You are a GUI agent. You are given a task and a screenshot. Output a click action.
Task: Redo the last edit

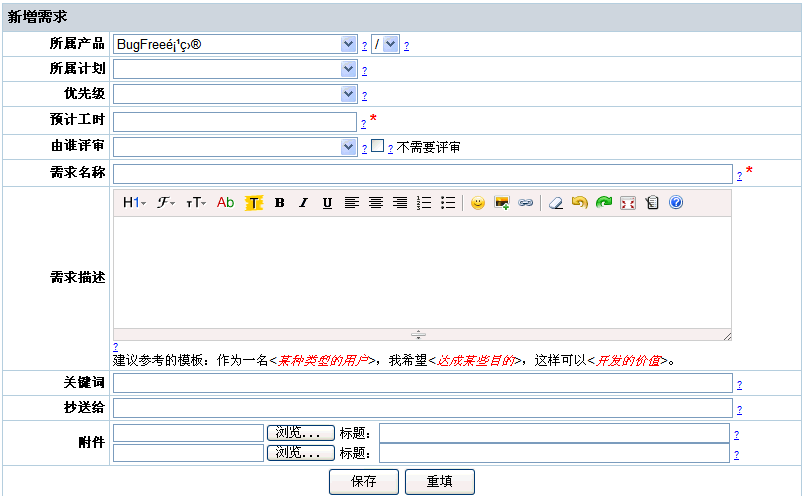point(604,202)
